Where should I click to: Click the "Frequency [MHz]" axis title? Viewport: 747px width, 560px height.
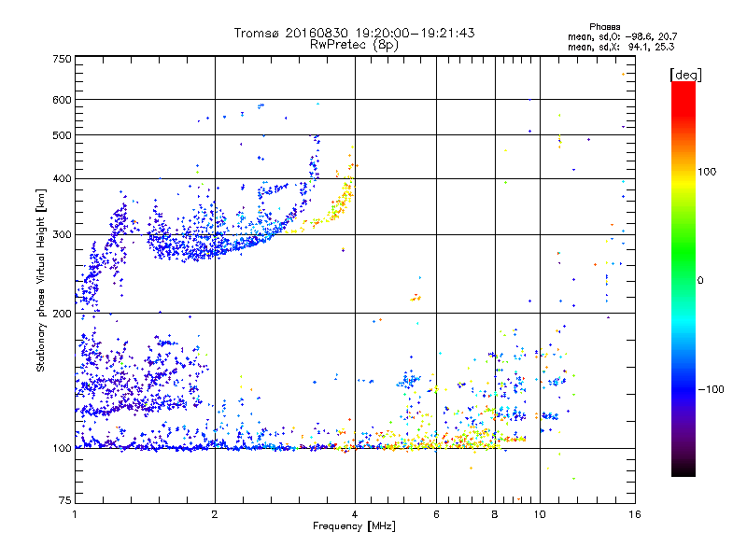[354, 526]
